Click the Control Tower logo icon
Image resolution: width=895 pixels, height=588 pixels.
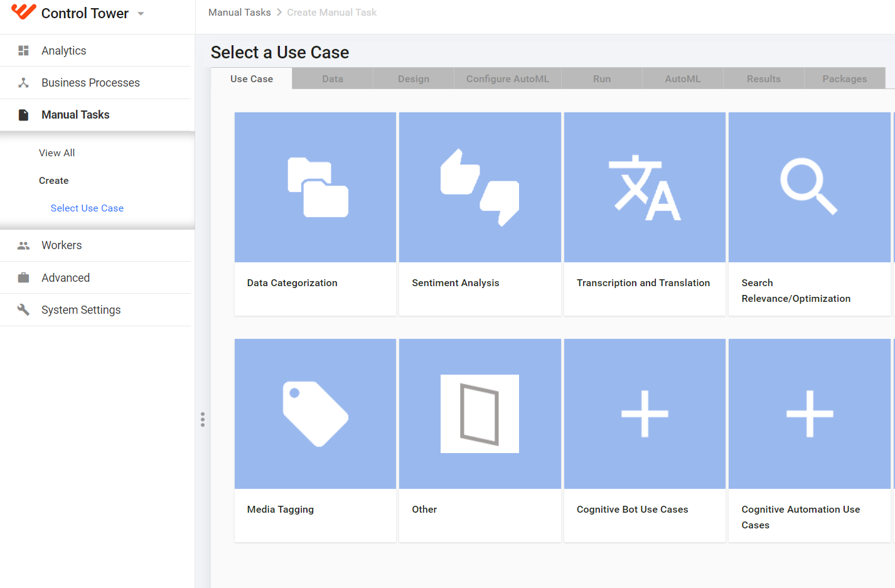24,12
